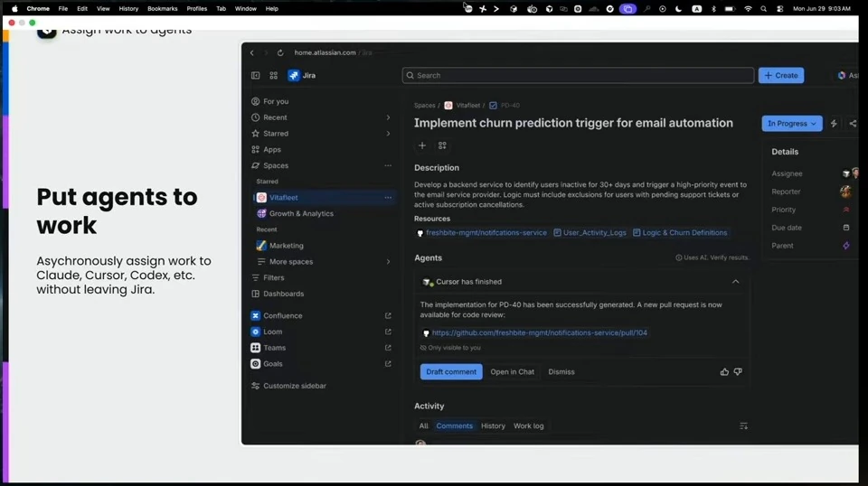
Task: Click the Assignee avatar icon
Action: tap(846, 173)
